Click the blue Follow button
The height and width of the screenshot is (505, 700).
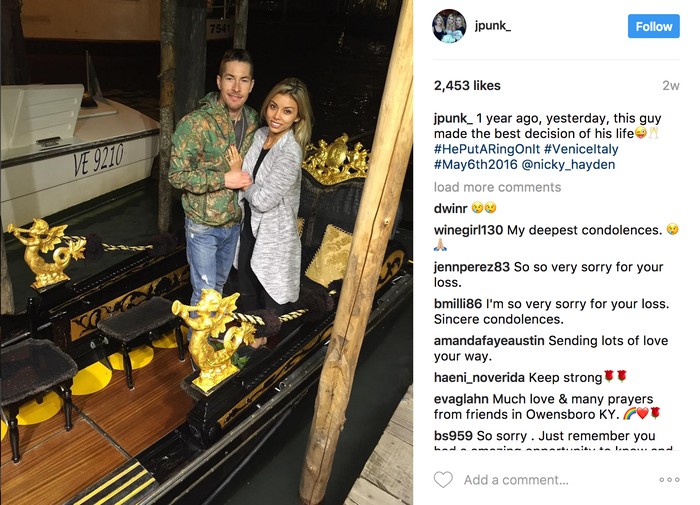(x=654, y=26)
